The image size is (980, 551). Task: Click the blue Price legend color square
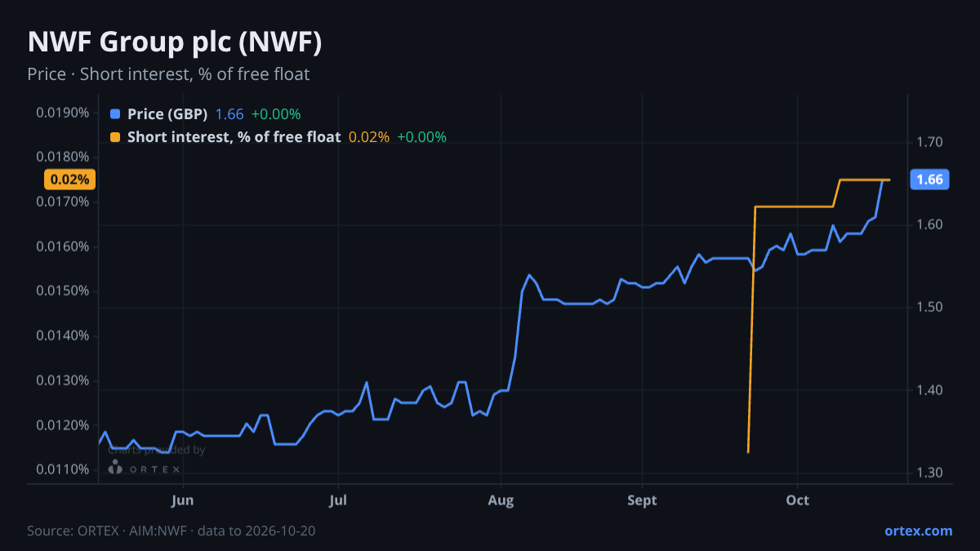click(115, 114)
